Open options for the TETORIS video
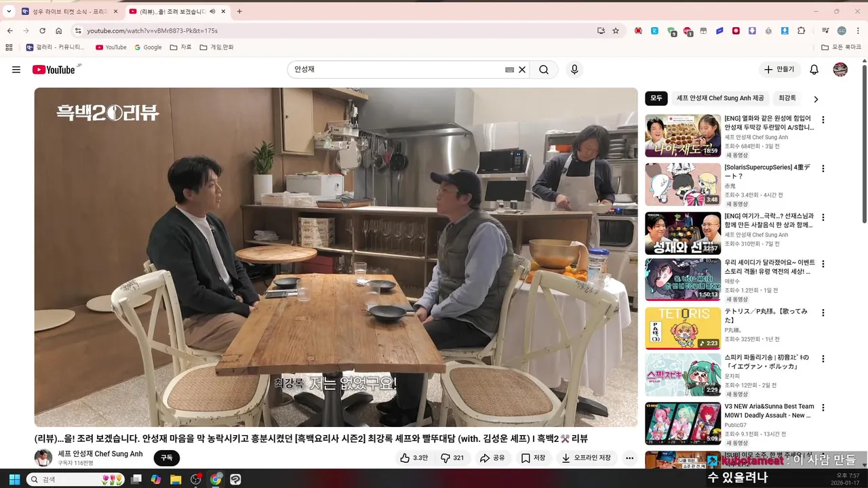Screen dimensions: 868x488 (823, 313)
